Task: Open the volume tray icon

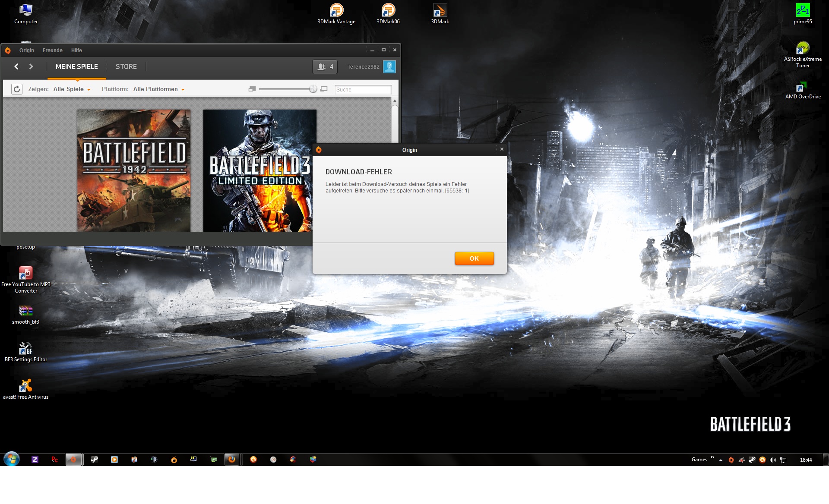Action: [x=773, y=460]
